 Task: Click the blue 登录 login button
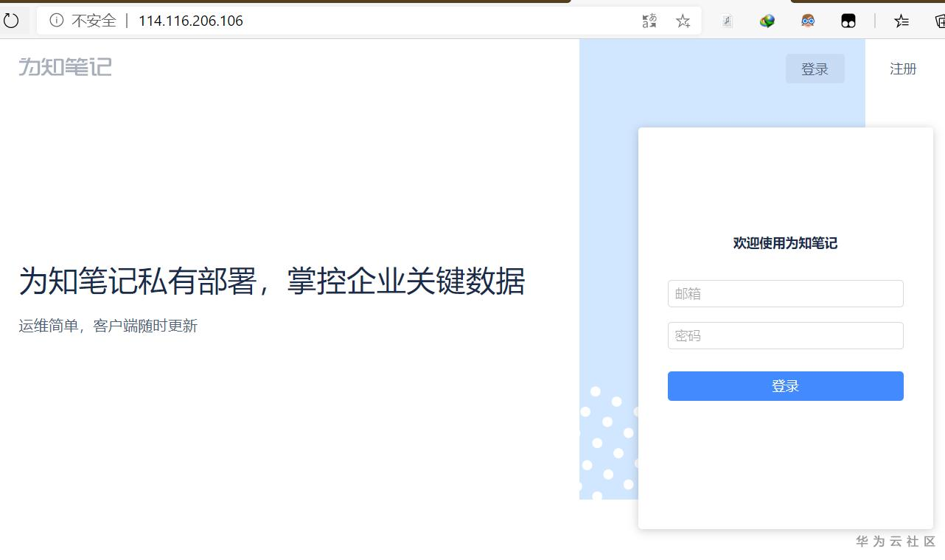pos(785,385)
